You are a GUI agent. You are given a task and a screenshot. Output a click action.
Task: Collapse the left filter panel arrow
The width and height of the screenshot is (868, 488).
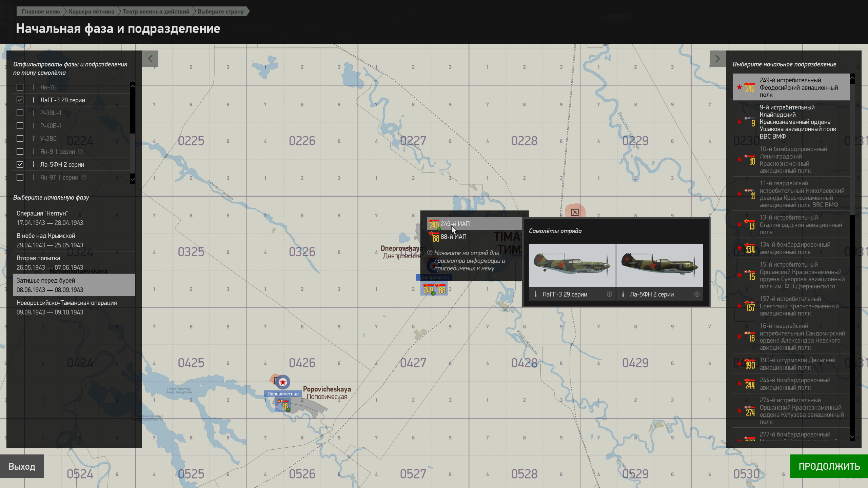pos(150,59)
